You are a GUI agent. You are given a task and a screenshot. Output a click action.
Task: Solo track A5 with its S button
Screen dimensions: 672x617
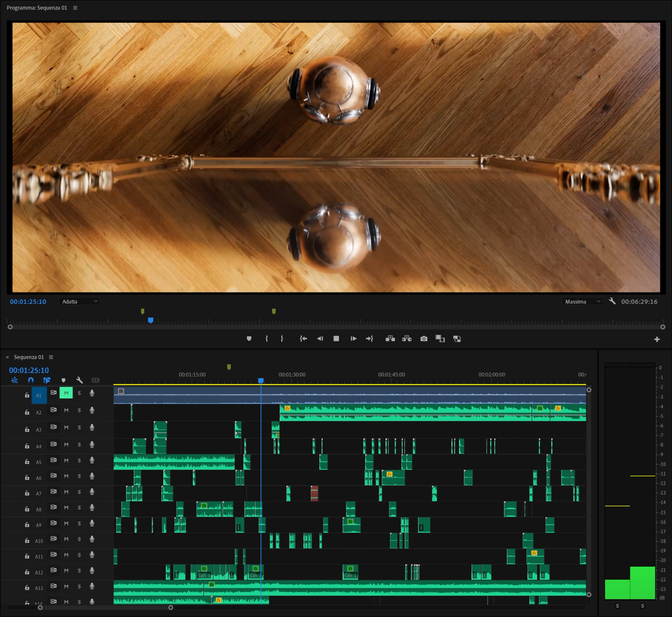coord(79,460)
